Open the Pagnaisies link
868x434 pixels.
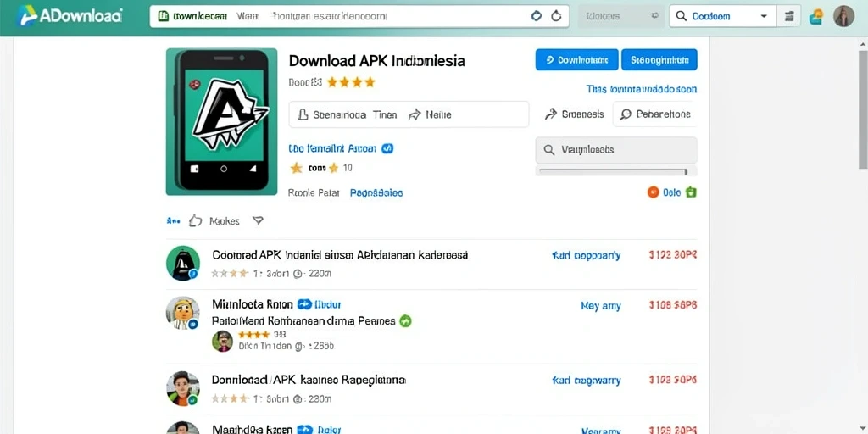tap(376, 192)
